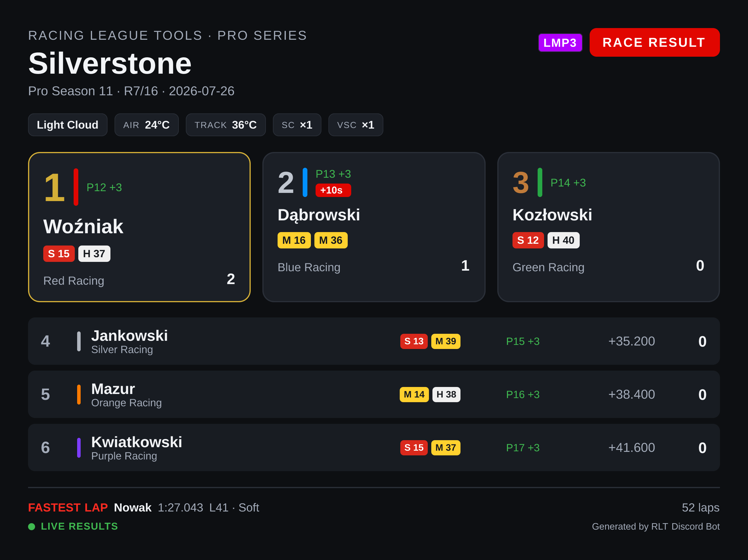Click the H 40 tyre badge on Kozłowski

point(563,240)
